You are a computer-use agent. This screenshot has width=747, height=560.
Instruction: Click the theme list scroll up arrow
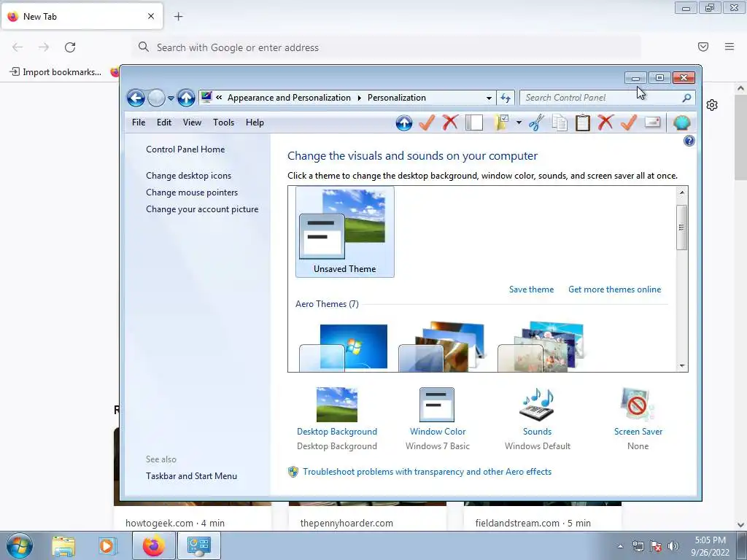pos(682,192)
